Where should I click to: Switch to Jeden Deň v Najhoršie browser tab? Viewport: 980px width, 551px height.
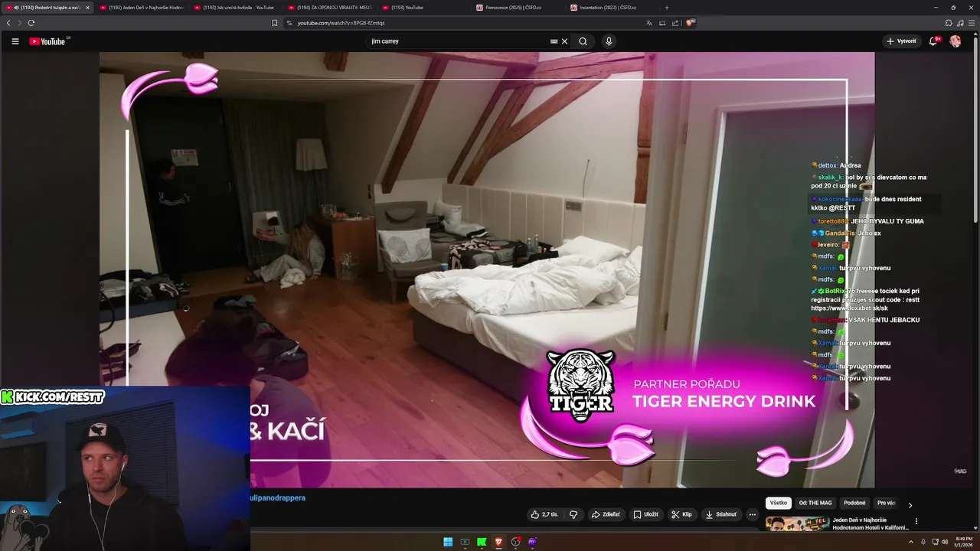tap(142, 8)
